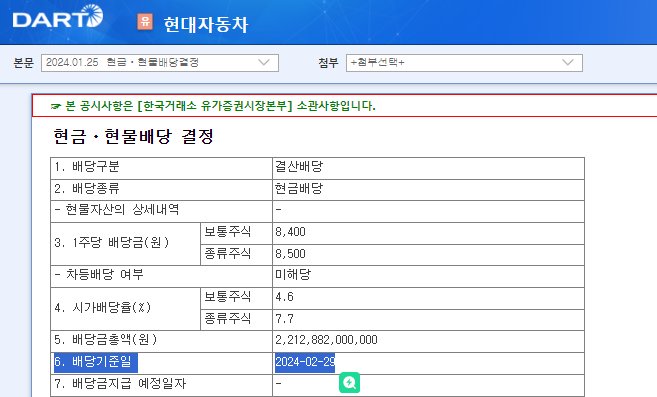Click 종류주식 in the 시가배당율 row
The width and height of the screenshot is (657, 397).
tap(228, 319)
